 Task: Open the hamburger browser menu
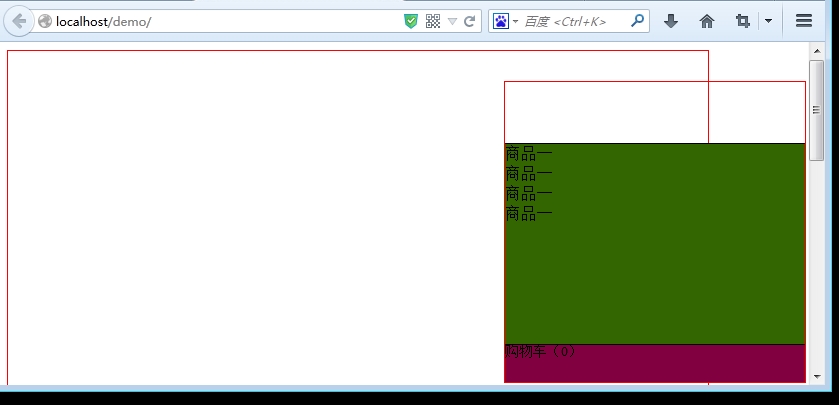(x=804, y=21)
